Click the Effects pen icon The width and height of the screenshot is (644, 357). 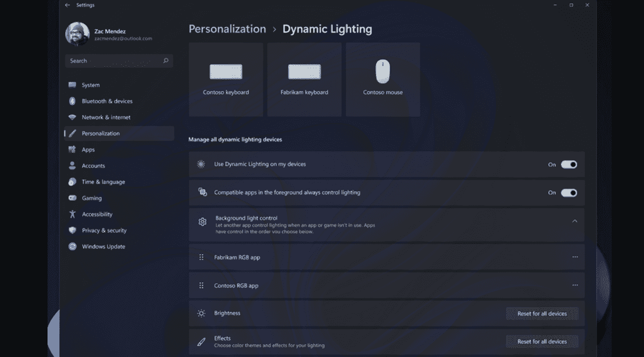click(201, 342)
